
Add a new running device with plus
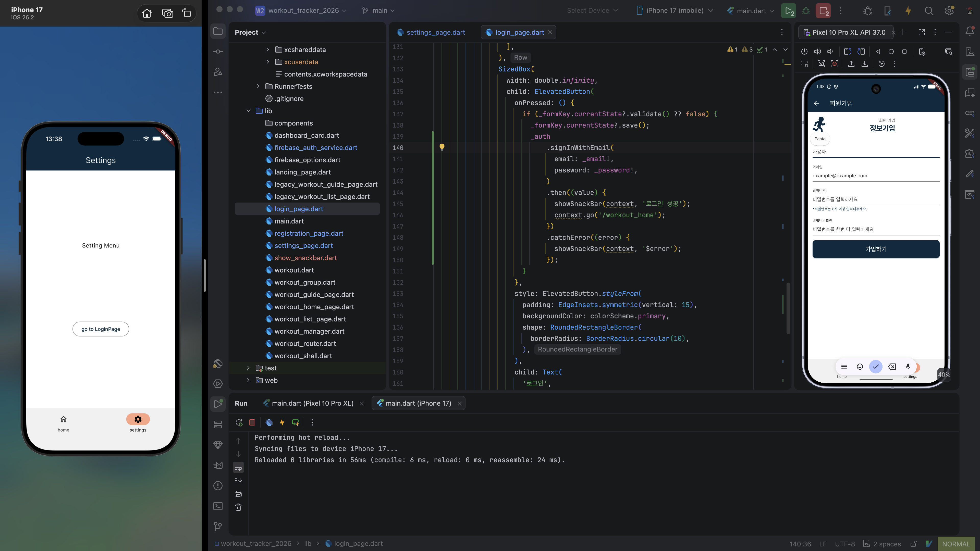902,32
